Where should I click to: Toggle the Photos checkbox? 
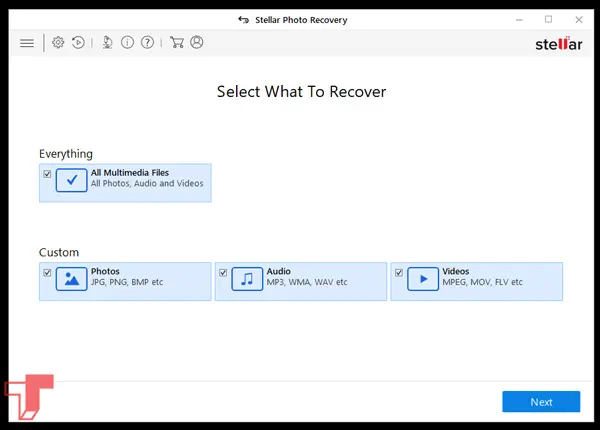coord(47,272)
